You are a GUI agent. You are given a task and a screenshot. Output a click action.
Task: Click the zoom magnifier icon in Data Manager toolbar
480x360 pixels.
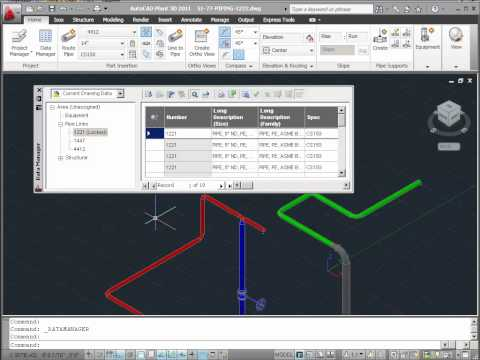pos(195,94)
